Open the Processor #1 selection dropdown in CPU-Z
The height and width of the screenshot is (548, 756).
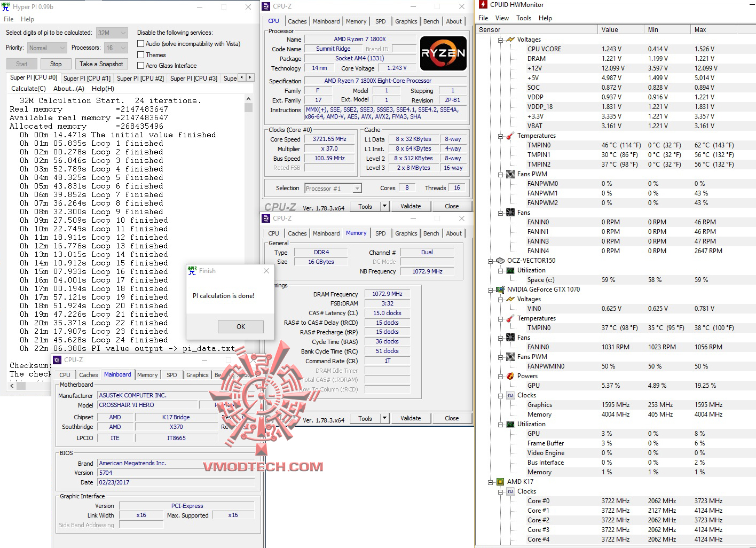coord(356,188)
